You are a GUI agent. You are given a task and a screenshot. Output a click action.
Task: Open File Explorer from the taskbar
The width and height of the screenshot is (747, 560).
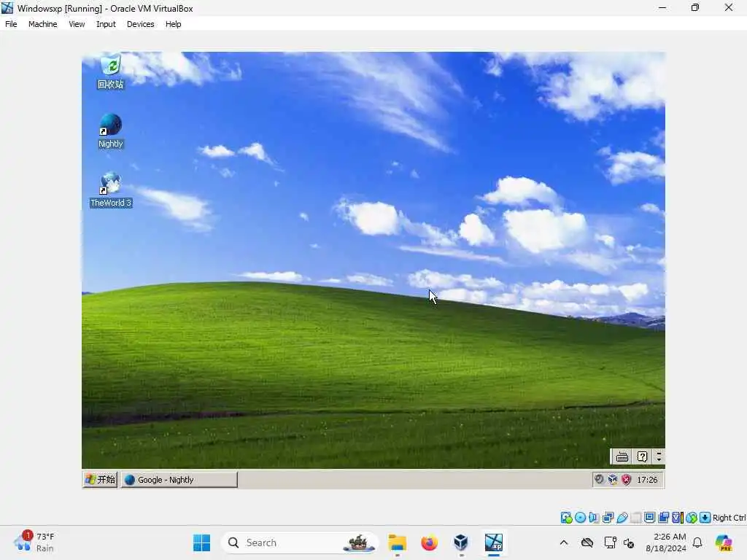[397, 542]
